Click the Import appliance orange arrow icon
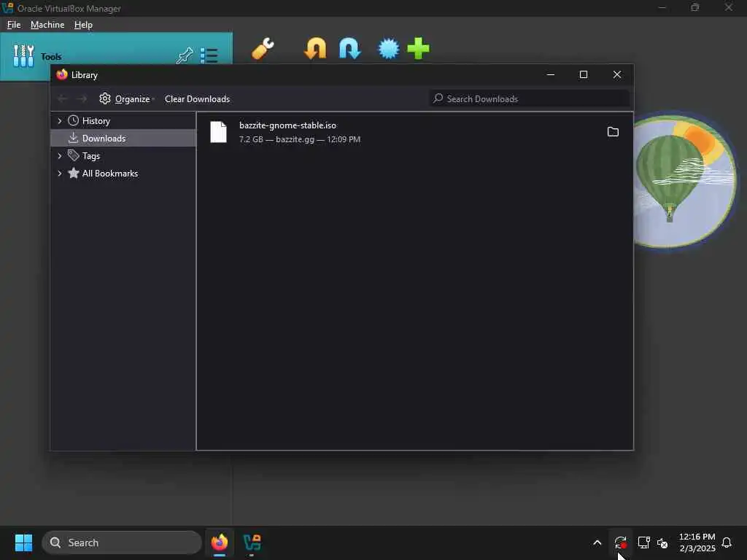Viewport: 747px width, 560px height. (x=315, y=48)
